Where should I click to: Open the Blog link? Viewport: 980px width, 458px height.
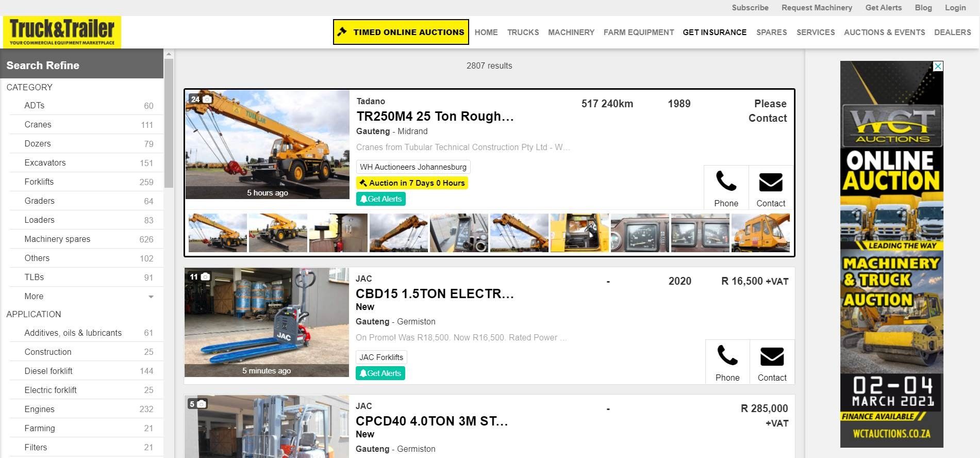pyautogui.click(x=923, y=8)
